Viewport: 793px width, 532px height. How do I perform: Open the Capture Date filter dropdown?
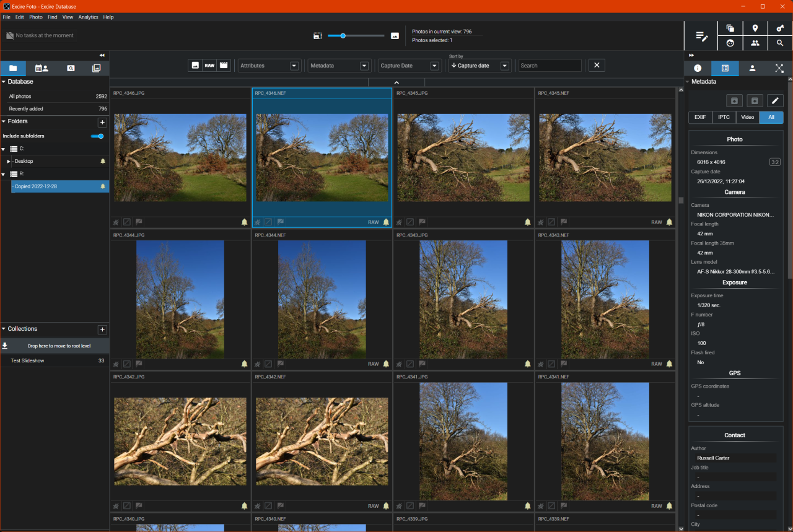coord(410,66)
